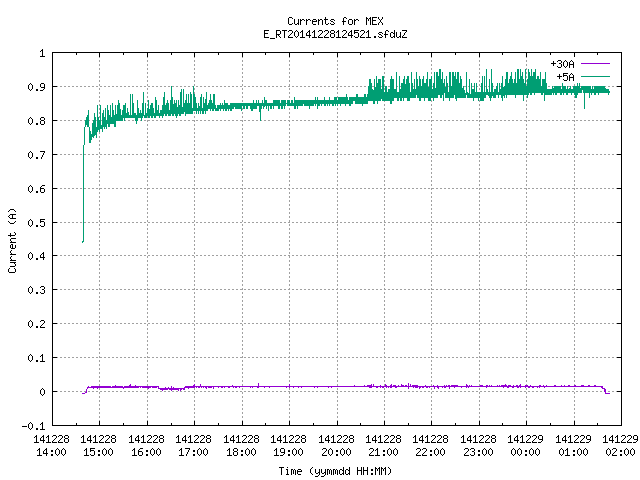Click the y-axis value 0.8
Viewport: 640px width, 480px height.
click(x=36, y=121)
